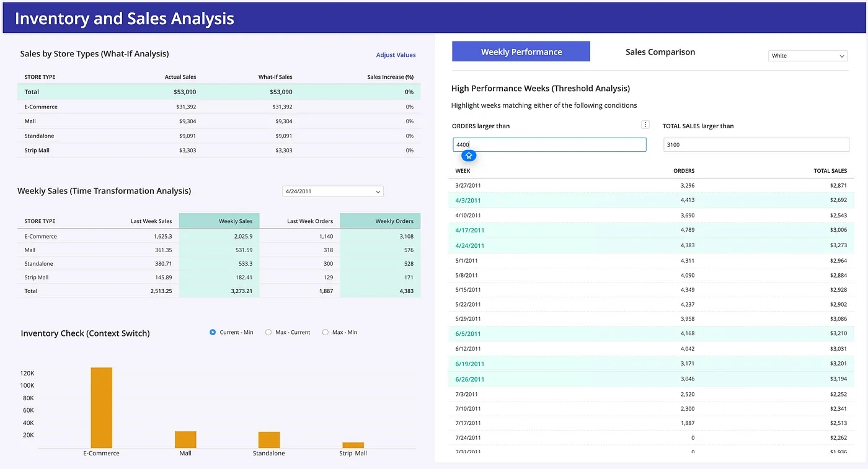The height and width of the screenshot is (469, 868).
Task: Click inside the ORDERS larger than input
Action: pyautogui.click(x=549, y=144)
